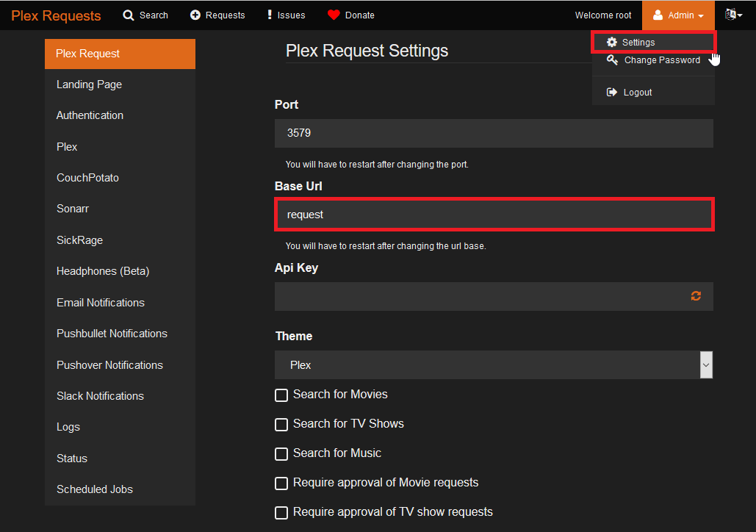Enable the Search for Movies checkbox
The image size is (756, 532).
click(281, 395)
